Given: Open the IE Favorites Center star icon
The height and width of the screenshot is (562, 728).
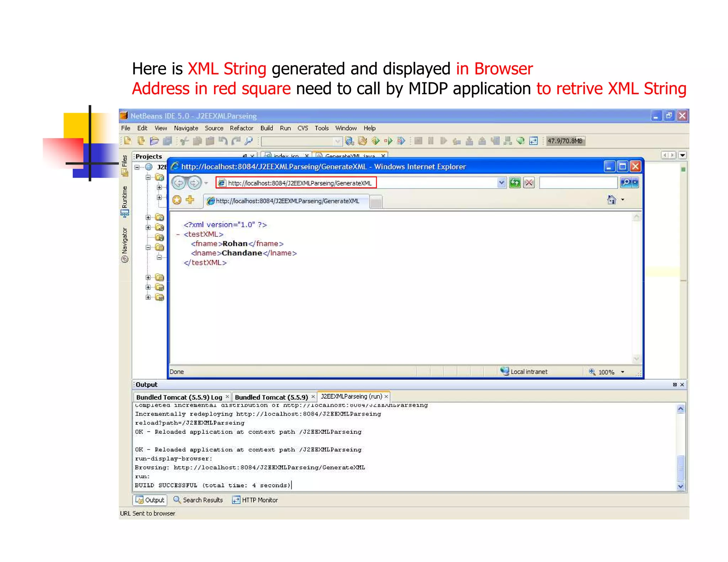Looking at the screenshot, I should tap(177, 200).
